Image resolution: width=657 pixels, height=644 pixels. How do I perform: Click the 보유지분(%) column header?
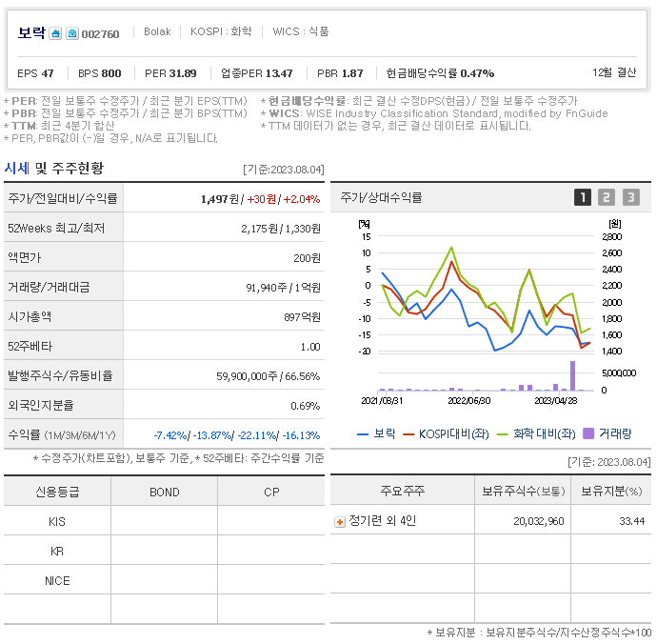(611, 491)
